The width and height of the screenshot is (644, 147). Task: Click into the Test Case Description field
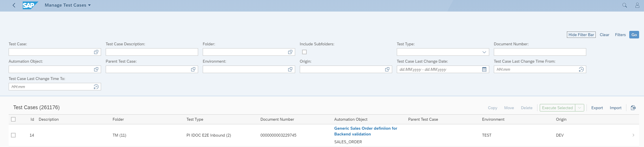152,52
